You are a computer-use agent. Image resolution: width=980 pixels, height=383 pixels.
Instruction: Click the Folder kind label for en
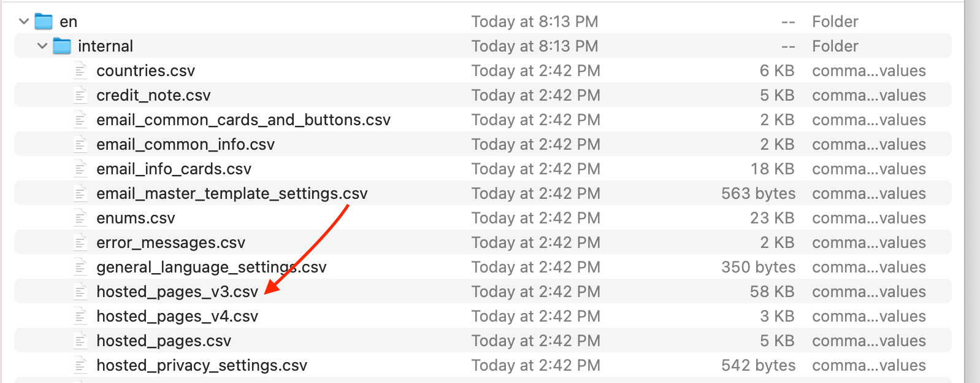(x=835, y=21)
